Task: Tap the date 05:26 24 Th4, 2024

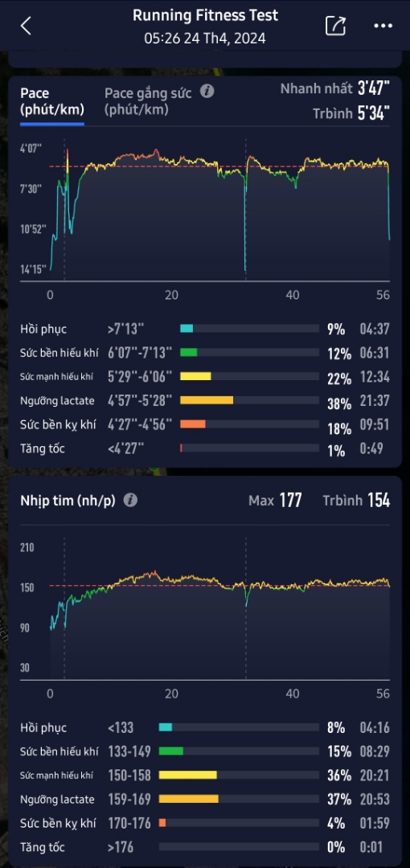Action: point(205,39)
